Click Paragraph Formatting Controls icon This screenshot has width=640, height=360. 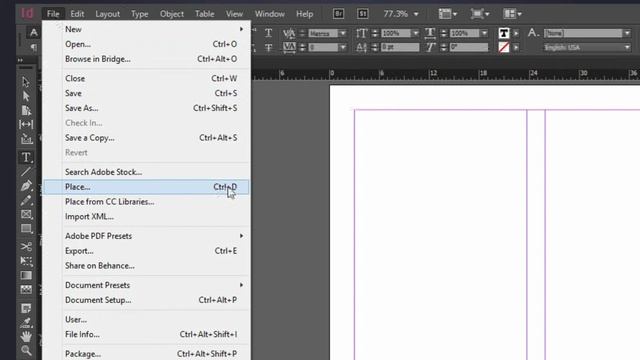click(x=33, y=48)
